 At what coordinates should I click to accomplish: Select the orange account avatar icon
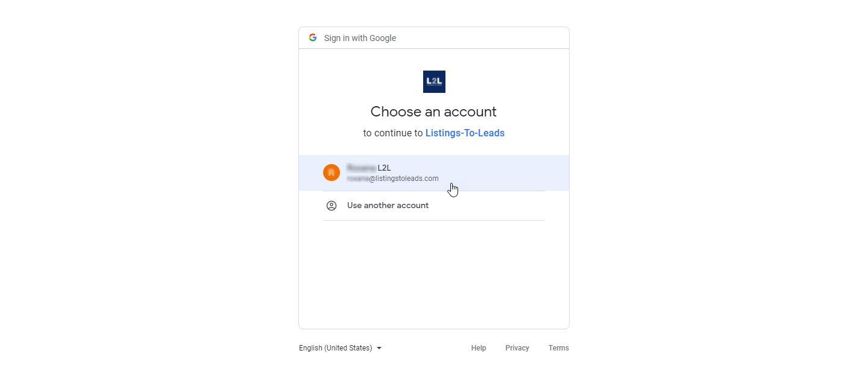[332, 172]
